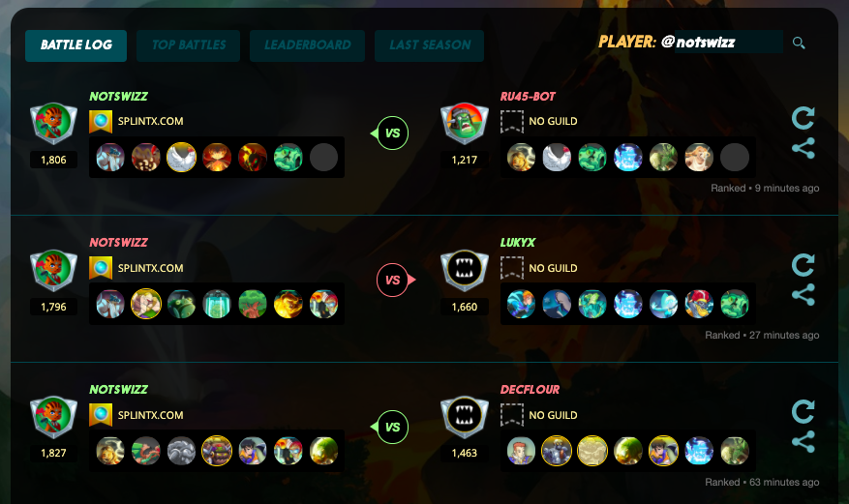The width and height of the screenshot is (849, 504).
Task: Open DECFLOUR player profile name
Action: pos(530,389)
